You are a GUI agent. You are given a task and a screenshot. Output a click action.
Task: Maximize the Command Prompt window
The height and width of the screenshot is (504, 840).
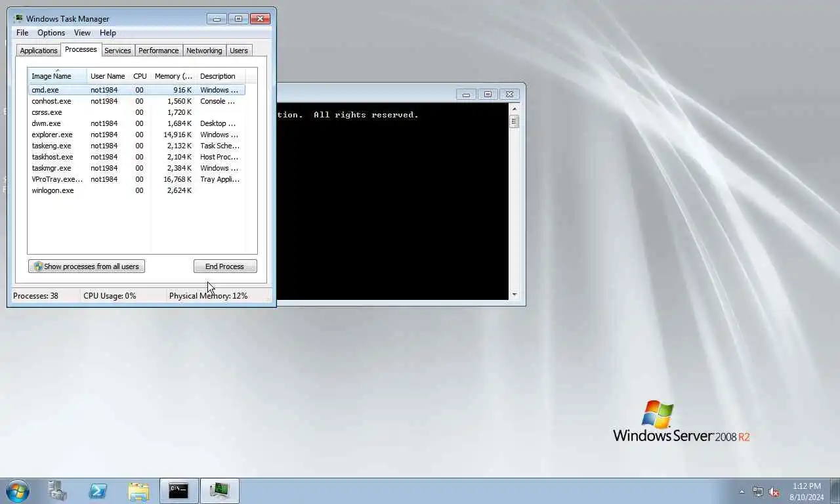(488, 94)
